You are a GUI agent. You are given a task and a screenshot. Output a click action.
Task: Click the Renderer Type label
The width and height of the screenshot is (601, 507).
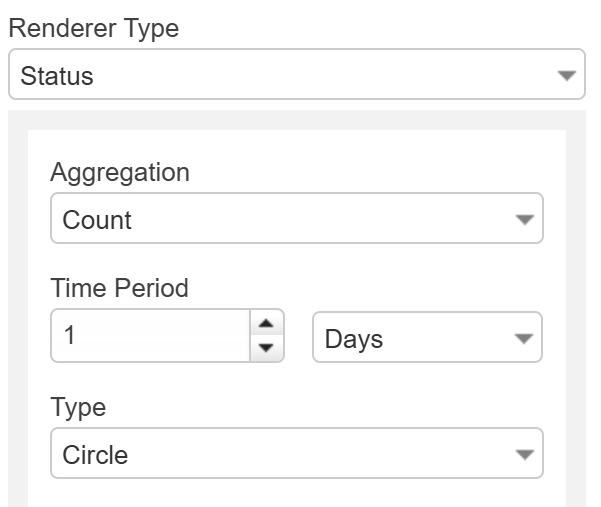click(93, 28)
